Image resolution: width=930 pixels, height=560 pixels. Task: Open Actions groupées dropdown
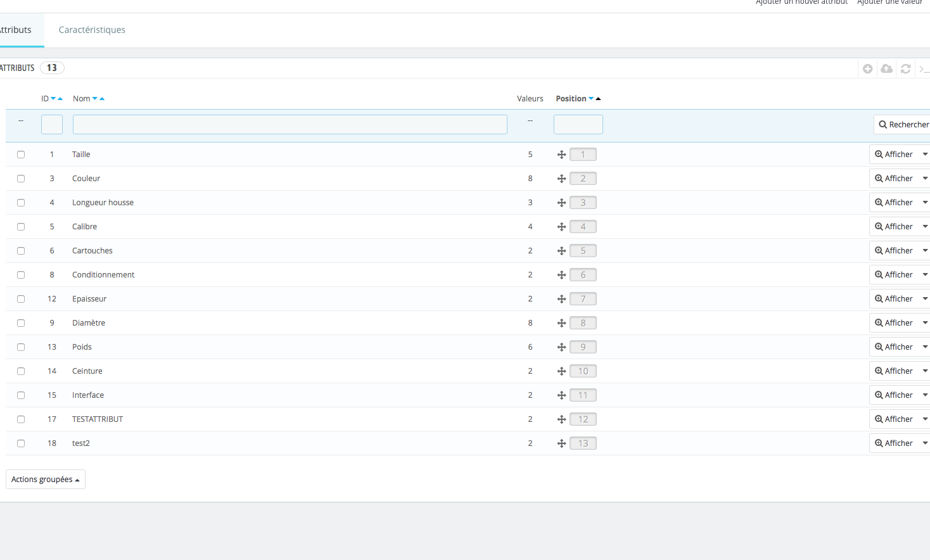[x=46, y=480]
